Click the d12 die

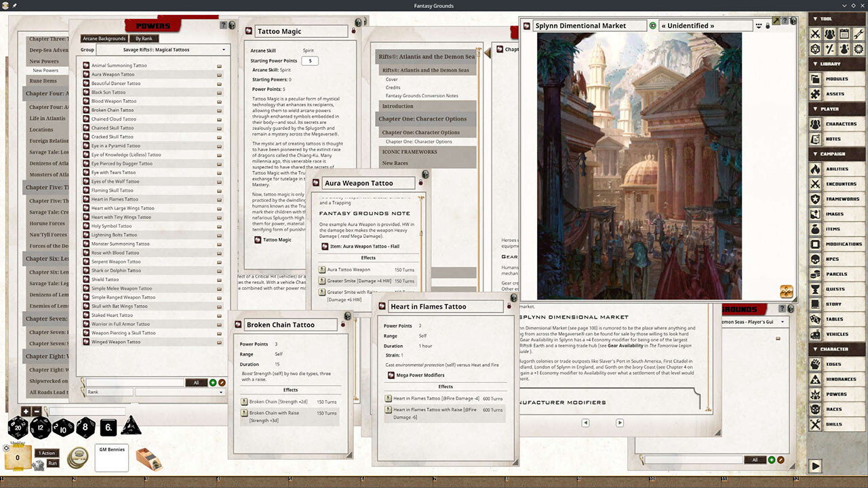pyautogui.click(x=41, y=428)
